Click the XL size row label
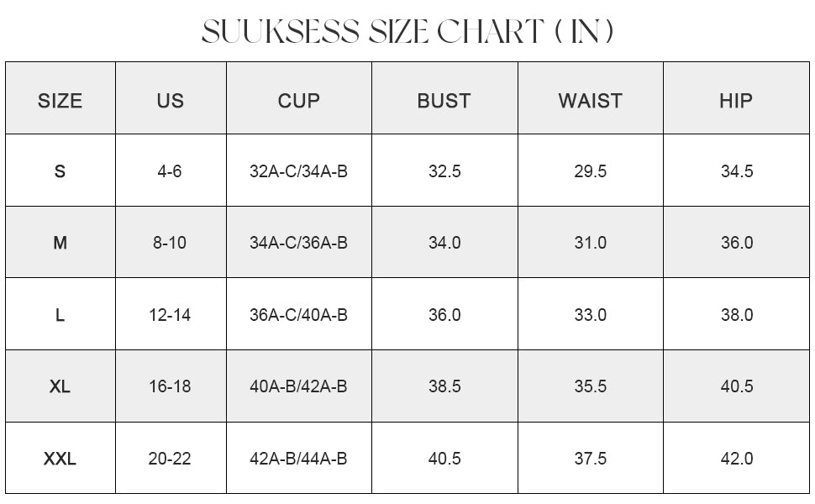This screenshot has width=815, height=504. pos(60,386)
